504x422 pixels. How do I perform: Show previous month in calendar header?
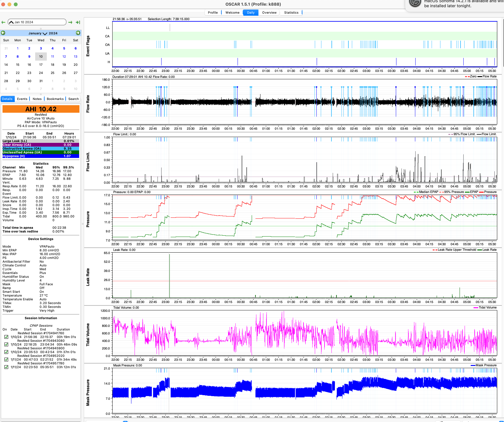3,33
